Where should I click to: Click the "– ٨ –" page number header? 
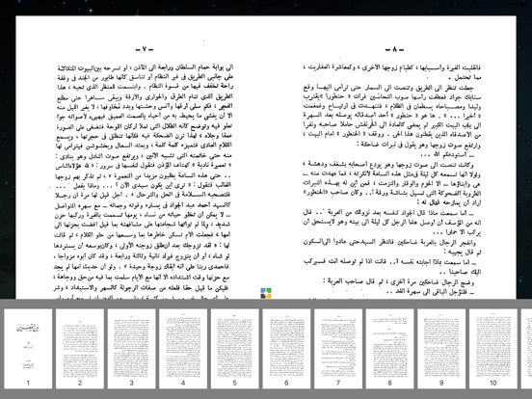(394, 49)
